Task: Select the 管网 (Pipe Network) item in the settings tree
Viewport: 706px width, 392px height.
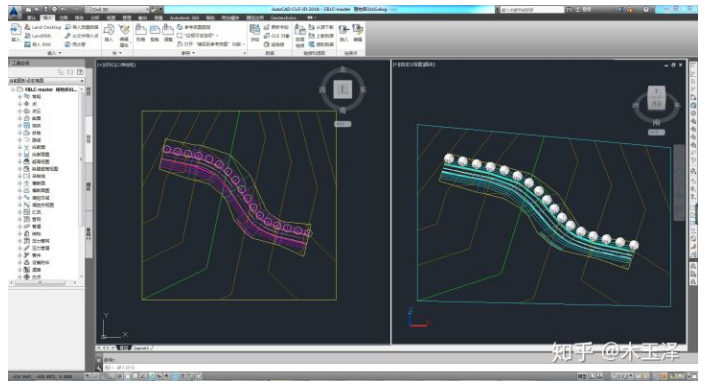Action: tap(36, 219)
